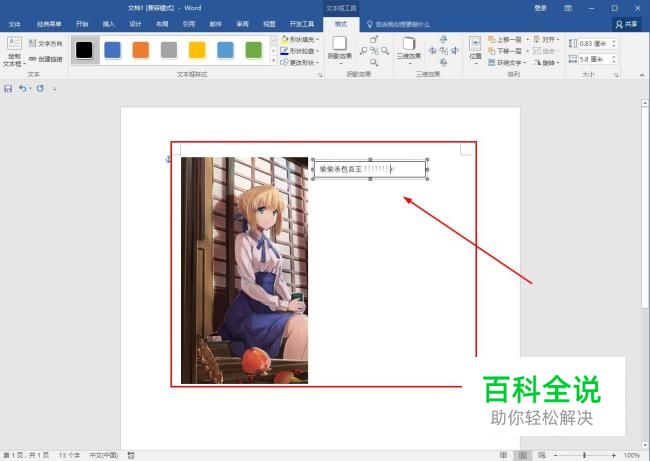Click the zoom slider handle in the status bar
The height and width of the screenshot is (461, 650).
584,455
